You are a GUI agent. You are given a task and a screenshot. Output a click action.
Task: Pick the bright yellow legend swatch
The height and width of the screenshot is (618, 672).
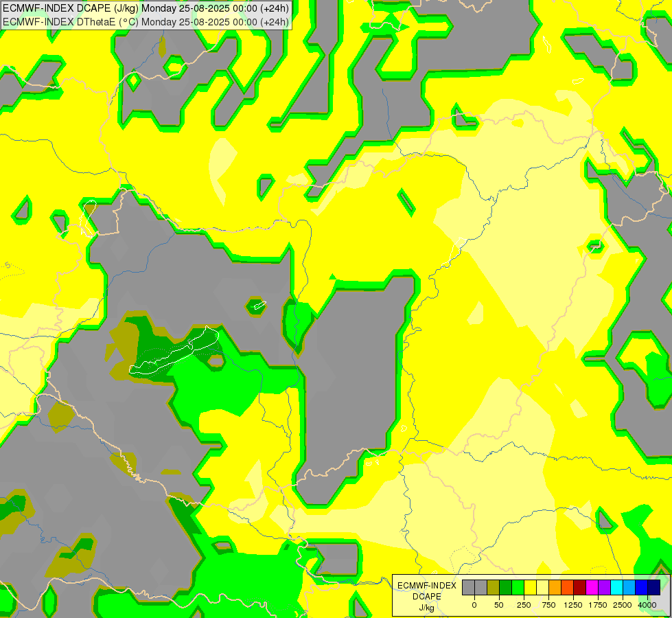[530, 587]
